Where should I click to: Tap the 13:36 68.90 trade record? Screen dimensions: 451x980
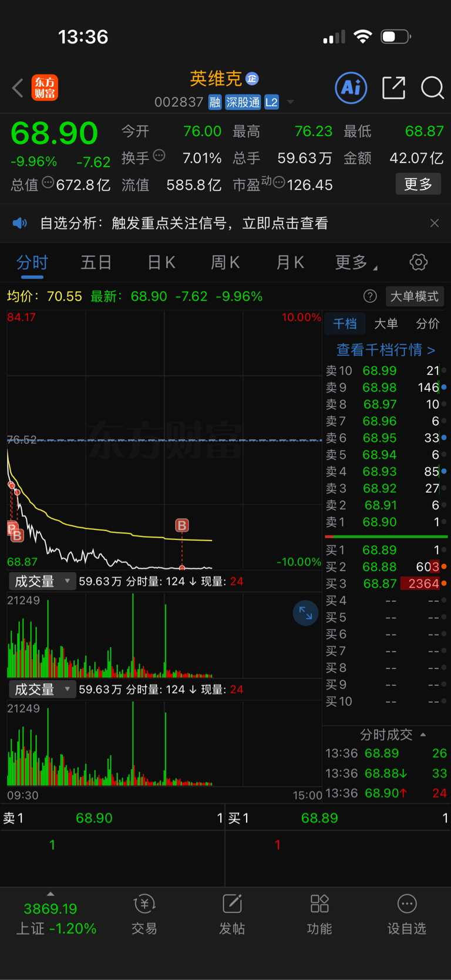tap(386, 793)
